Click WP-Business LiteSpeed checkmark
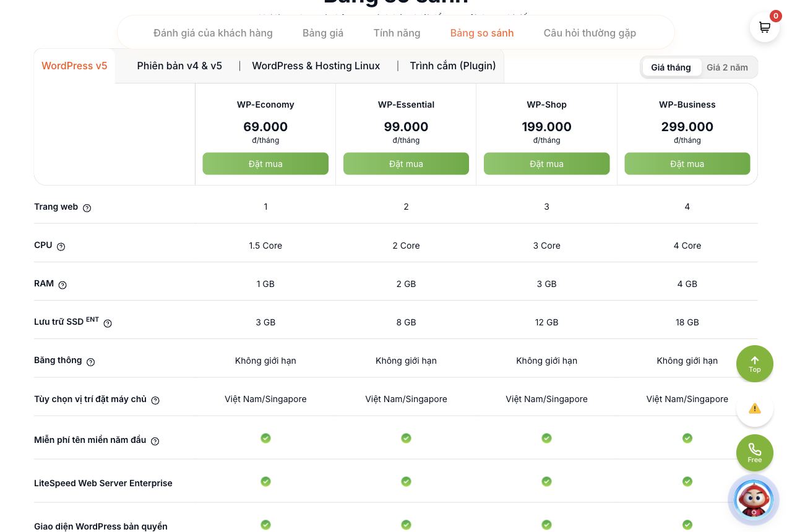The height and width of the screenshot is (532, 792). click(x=687, y=481)
